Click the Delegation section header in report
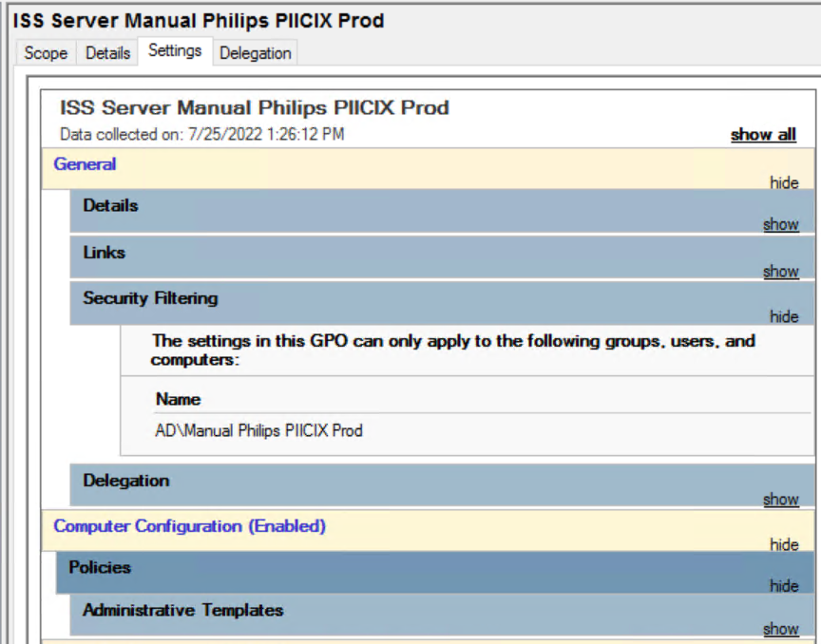821x644 pixels. tap(442, 484)
